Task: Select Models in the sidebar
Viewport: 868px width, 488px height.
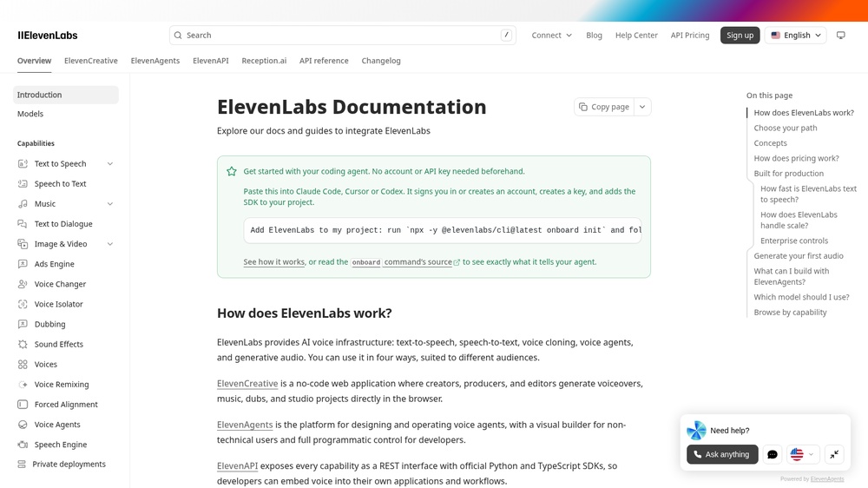Action: point(66,114)
